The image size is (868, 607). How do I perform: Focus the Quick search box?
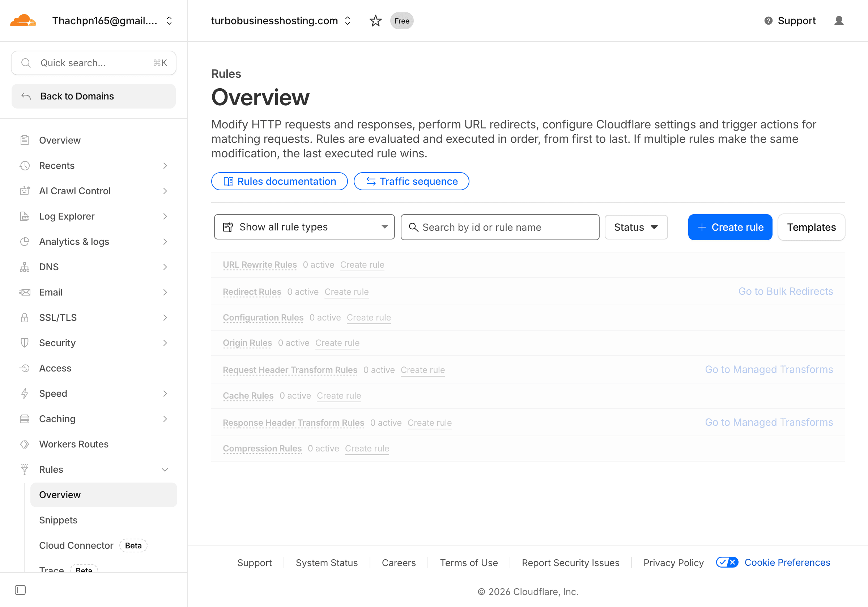(93, 63)
